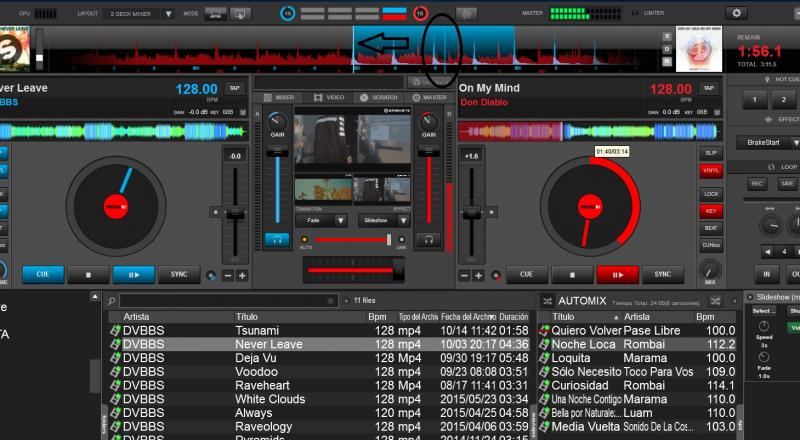Open settings with the gear icon

coord(737,13)
